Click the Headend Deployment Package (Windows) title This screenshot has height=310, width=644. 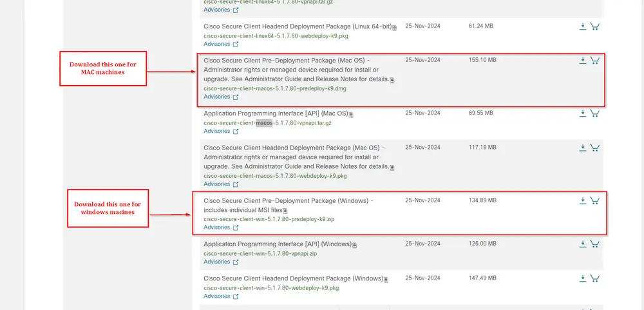(x=293, y=278)
